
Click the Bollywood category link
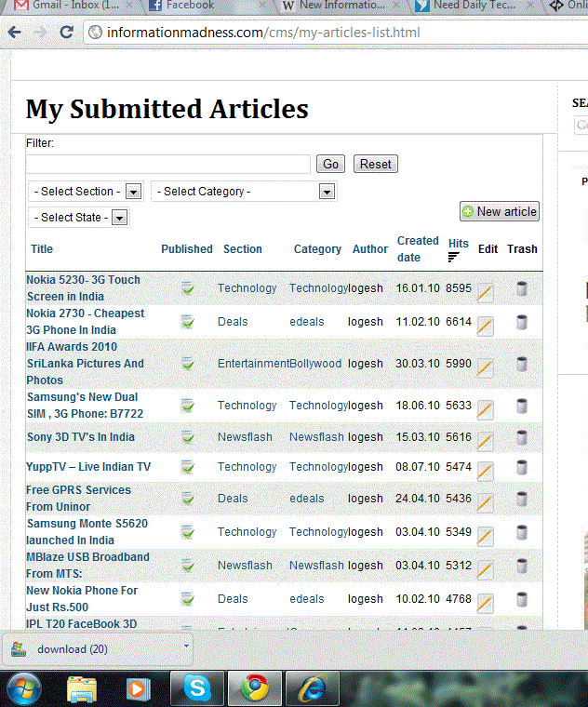315,364
